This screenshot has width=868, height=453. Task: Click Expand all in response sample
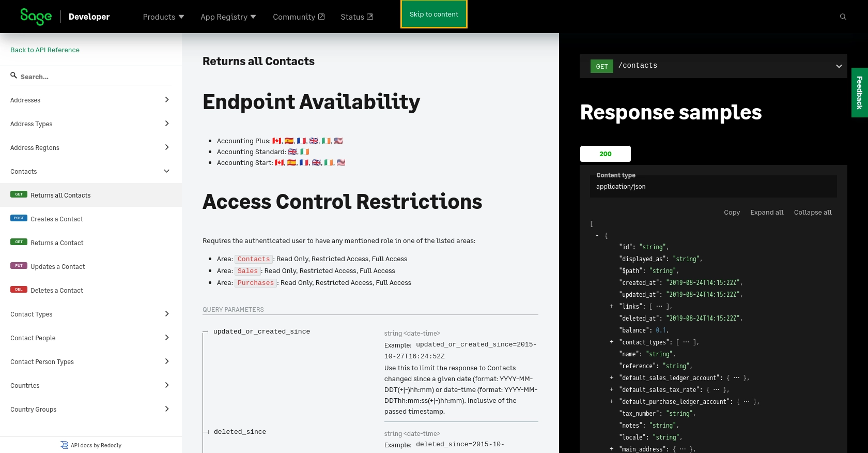pos(767,213)
